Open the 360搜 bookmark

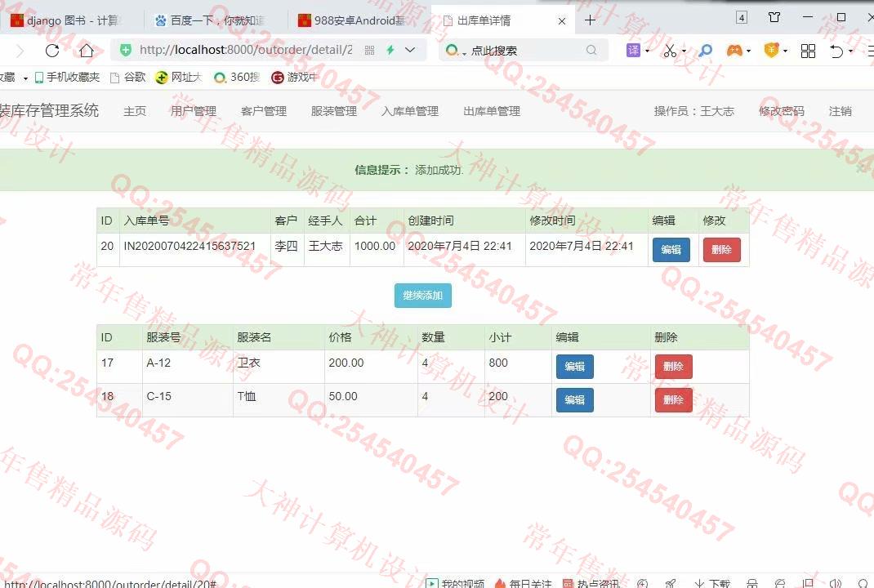click(x=237, y=77)
